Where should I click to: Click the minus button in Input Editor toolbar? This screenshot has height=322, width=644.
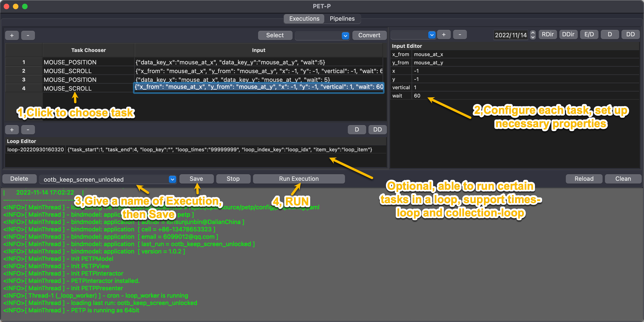point(460,35)
